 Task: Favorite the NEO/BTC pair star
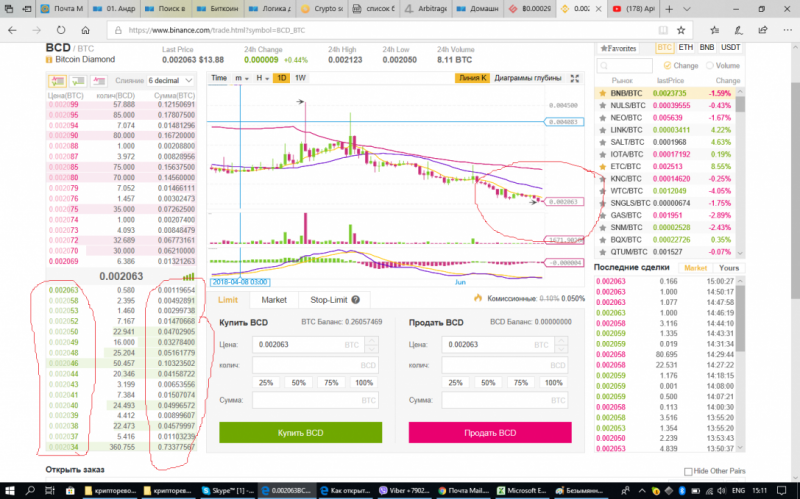click(x=603, y=118)
